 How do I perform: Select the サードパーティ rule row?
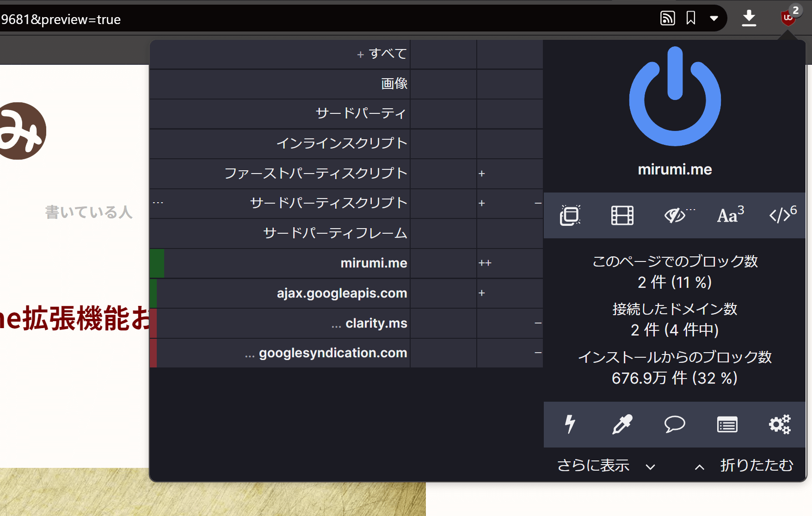280,114
